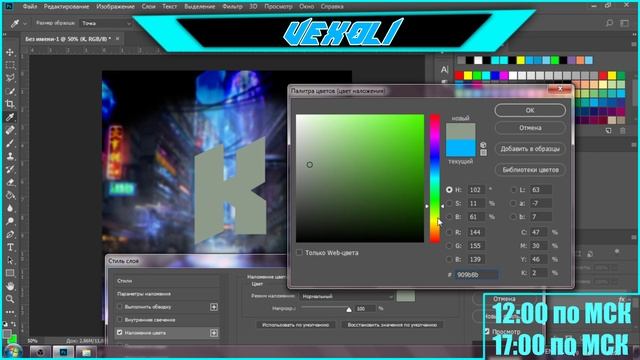The height and width of the screenshot is (360, 640).
Task: Click inside the green saturation-brightness color field
Action: pos(360,178)
